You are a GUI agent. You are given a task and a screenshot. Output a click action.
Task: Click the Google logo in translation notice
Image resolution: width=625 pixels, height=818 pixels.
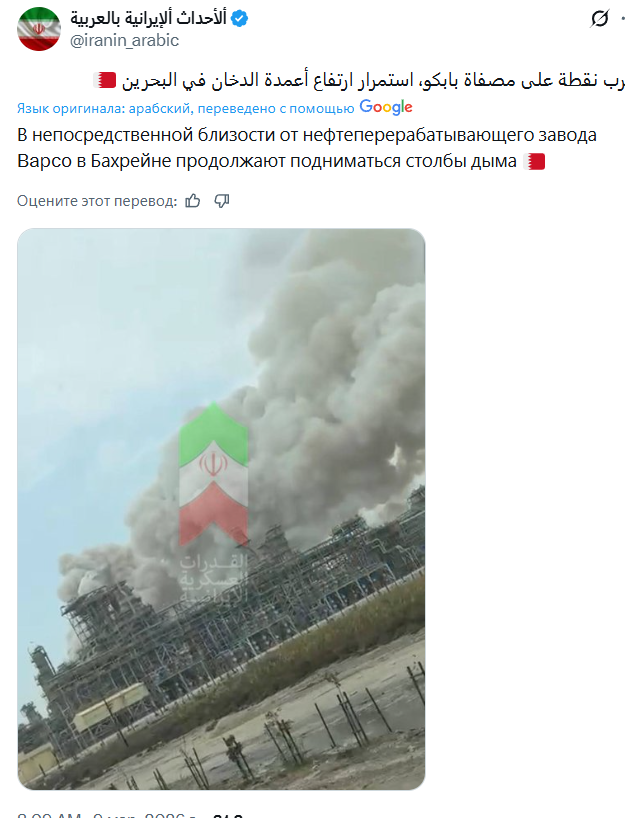pyautogui.click(x=386, y=107)
